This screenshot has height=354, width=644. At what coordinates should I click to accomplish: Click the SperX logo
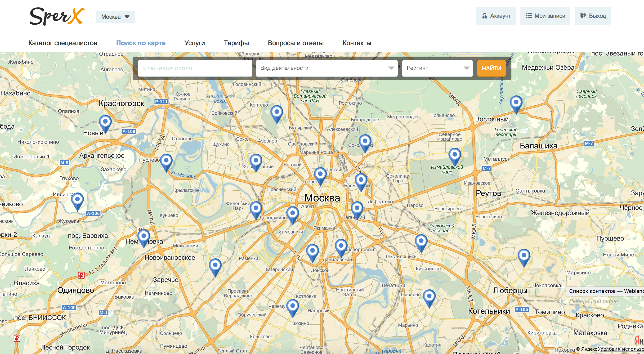[x=57, y=16]
